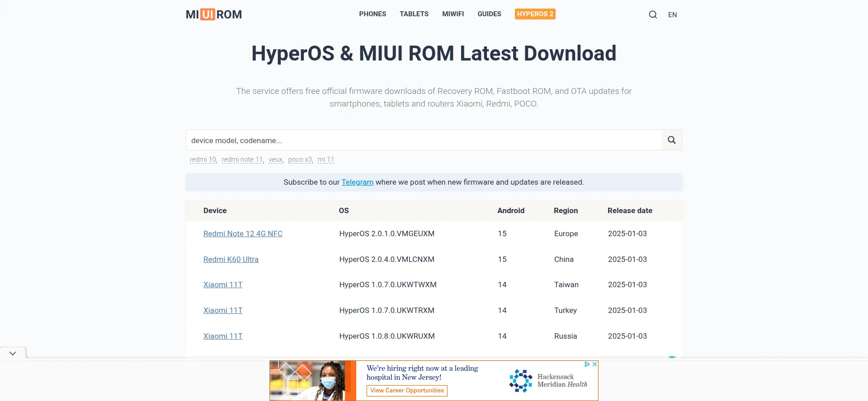Click the Turkey region cell
Screen dimensions: 868x401
[566, 310]
